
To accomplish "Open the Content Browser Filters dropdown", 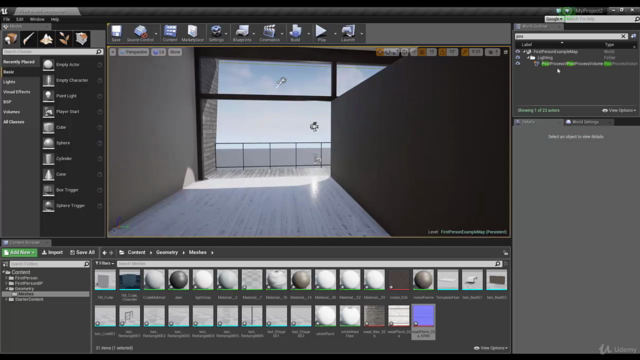I will pos(105,264).
